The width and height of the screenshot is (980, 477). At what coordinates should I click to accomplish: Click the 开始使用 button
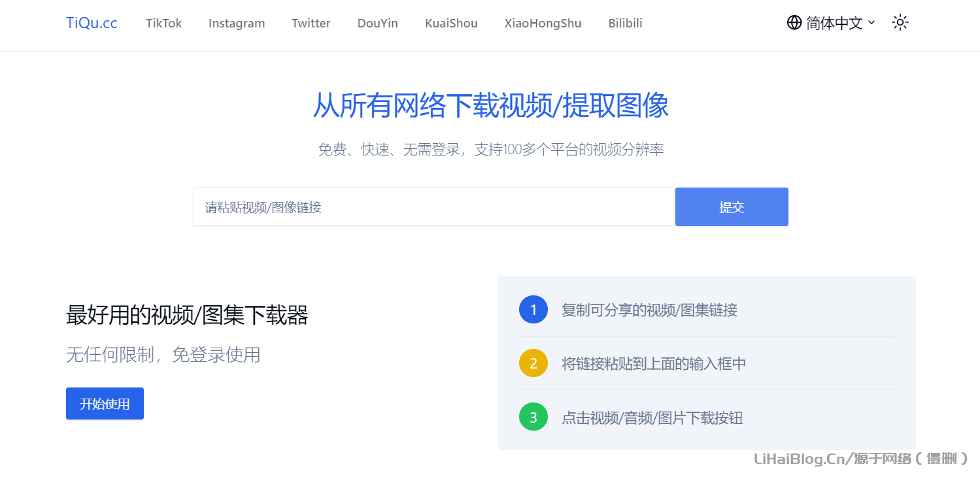(x=105, y=404)
